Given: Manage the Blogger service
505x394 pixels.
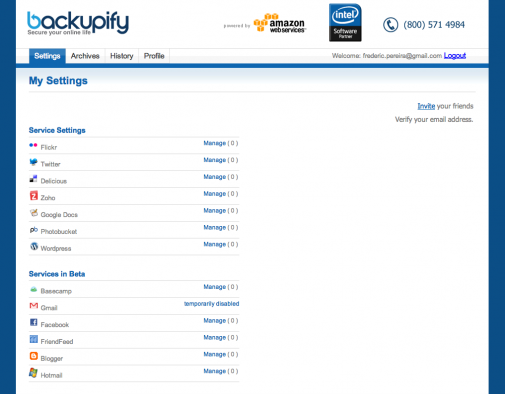Looking at the screenshot, I should pos(215,354).
